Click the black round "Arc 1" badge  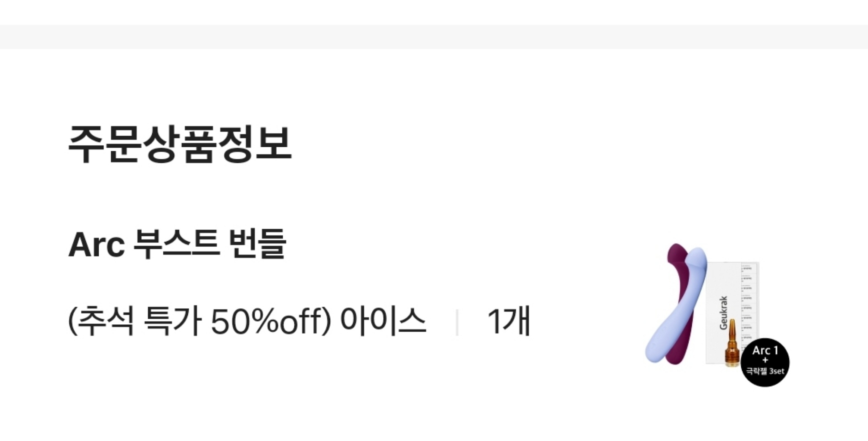tap(765, 362)
